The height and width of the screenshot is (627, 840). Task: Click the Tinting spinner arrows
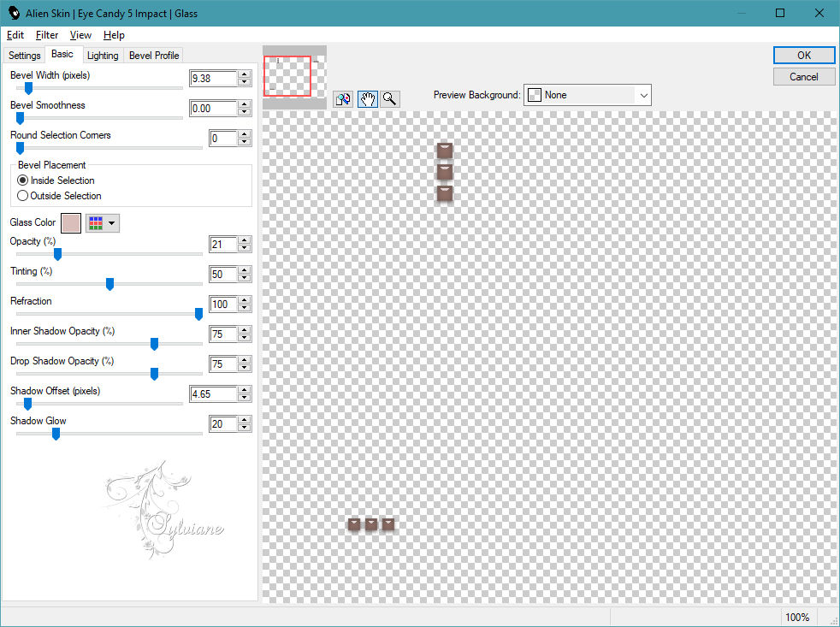click(245, 275)
